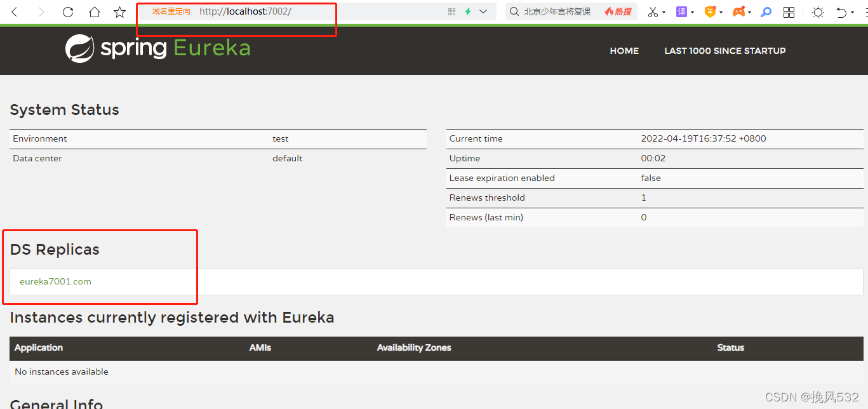Click the Status column header
Viewport: 868px width, 409px height.
pos(730,347)
